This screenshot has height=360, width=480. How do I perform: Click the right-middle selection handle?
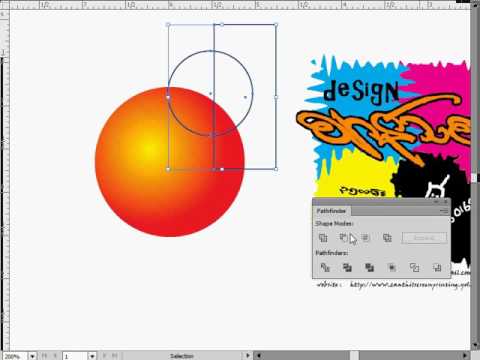[x=276, y=97]
